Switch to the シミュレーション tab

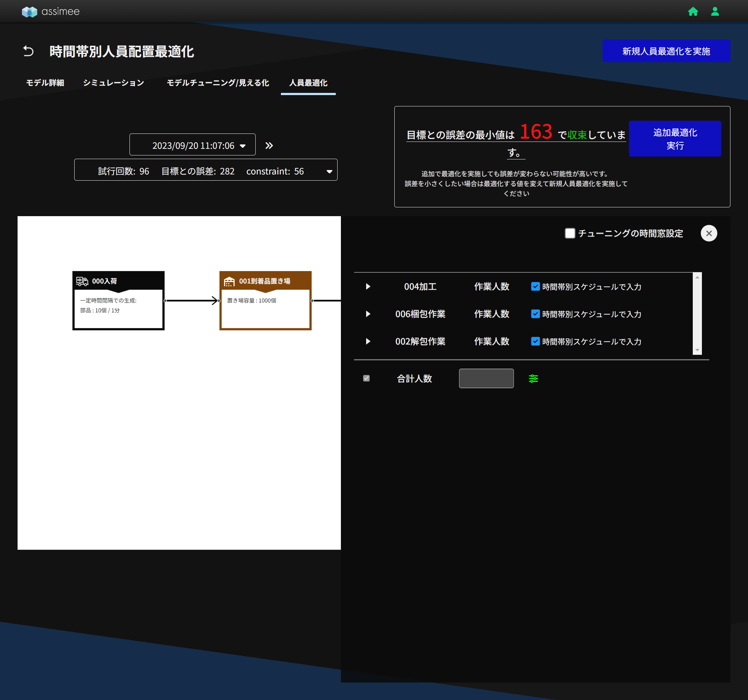pos(113,83)
